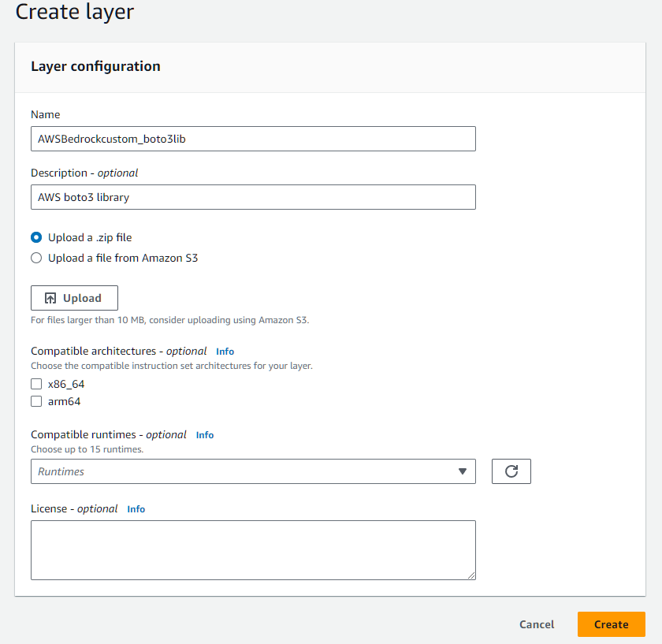Click the Upload button to choose a file
Viewport: 662px width, 644px height.
(74, 297)
